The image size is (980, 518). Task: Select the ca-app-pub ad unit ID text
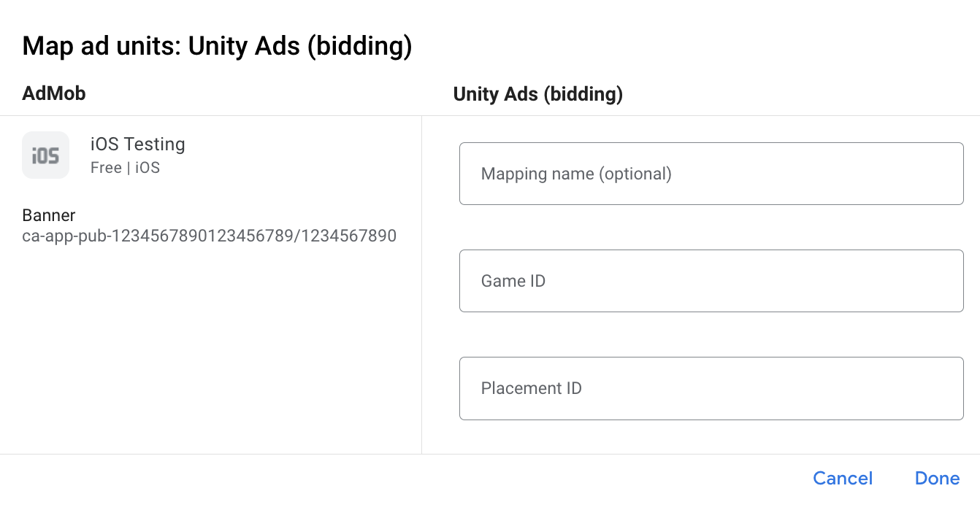(x=209, y=236)
